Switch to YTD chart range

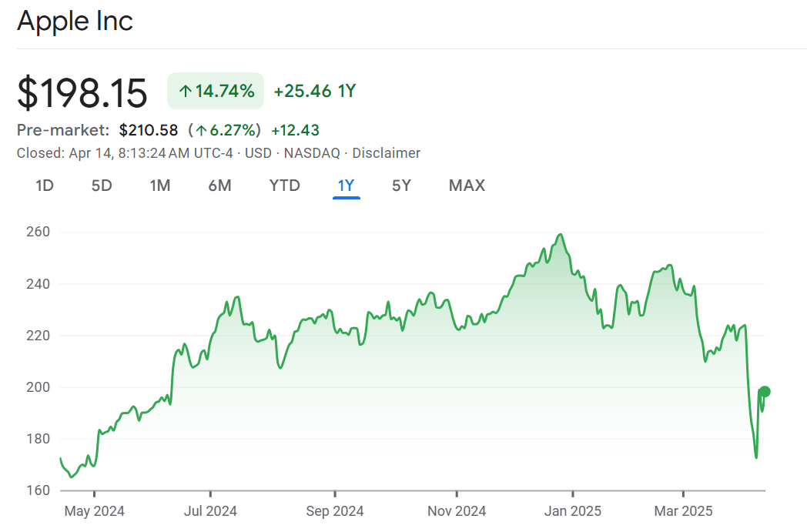coord(284,186)
